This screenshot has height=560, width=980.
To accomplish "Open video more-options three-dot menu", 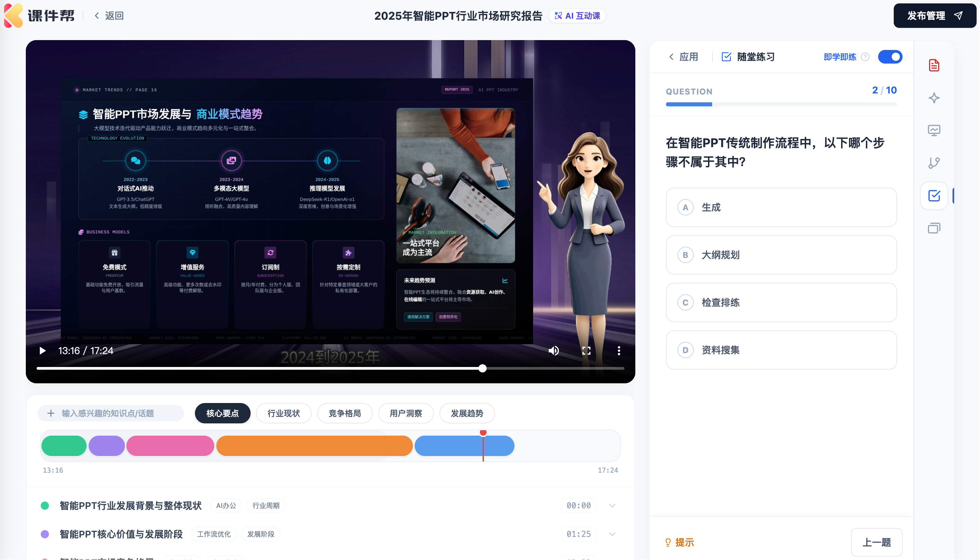I will point(618,350).
